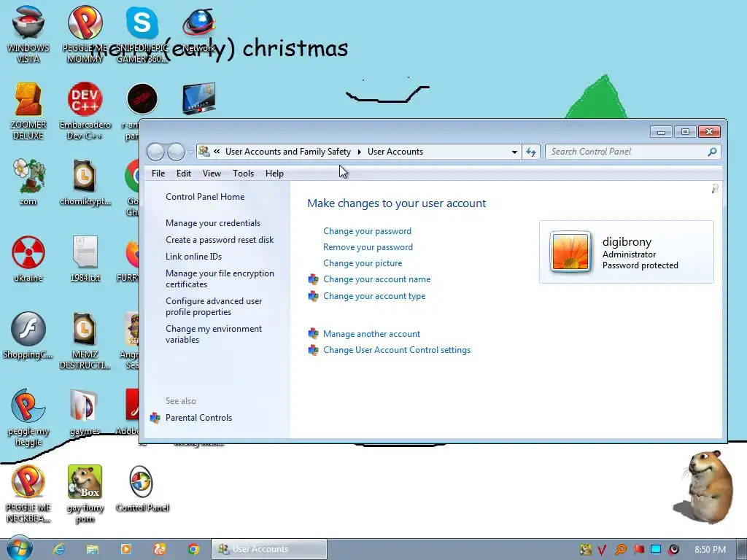Select chomikrypt desktop icon
The image size is (747, 560).
click(85, 182)
